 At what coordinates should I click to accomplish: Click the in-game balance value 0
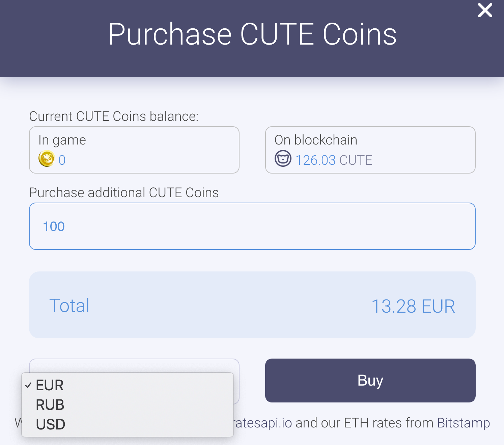click(62, 160)
